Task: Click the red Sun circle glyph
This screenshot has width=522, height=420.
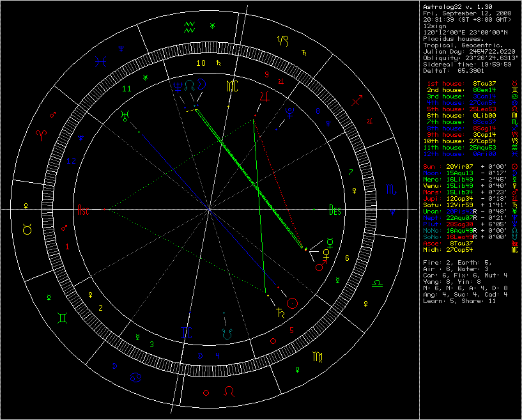Action: (x=293, y=304)
